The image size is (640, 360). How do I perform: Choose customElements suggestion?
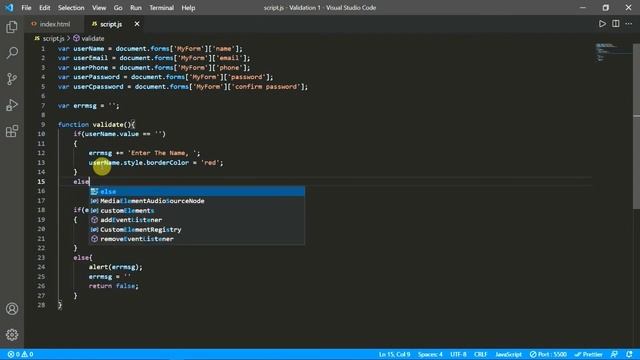point(197,211)
